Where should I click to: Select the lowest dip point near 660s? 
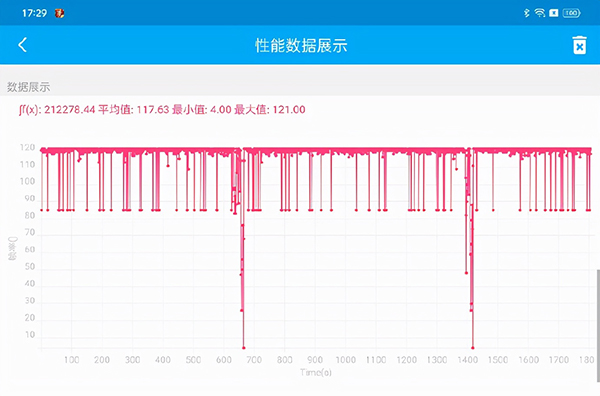pos(244,348)
